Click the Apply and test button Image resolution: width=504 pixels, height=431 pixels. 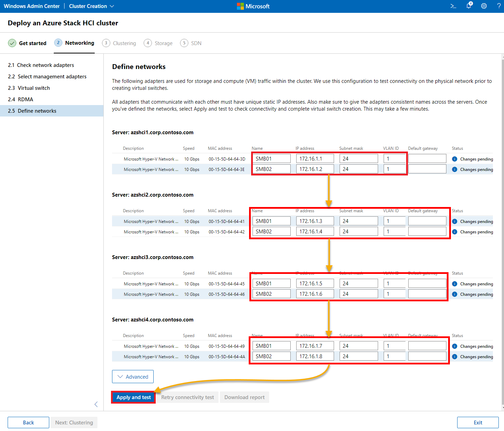[134, 397]
